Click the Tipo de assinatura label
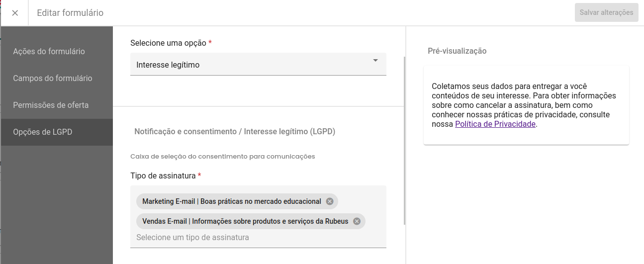This screenshot has width=644, height=264. pyautogui.click(x=166, y=176)
